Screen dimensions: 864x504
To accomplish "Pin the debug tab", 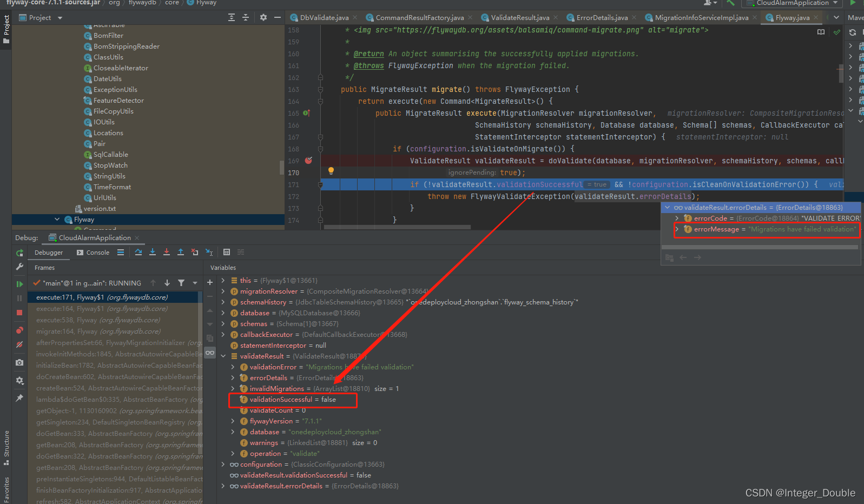I will 19,398.
